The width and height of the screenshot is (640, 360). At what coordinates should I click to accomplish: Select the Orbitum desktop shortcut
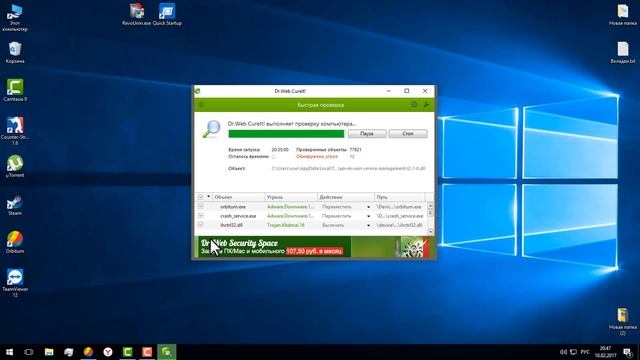point(15,242)
